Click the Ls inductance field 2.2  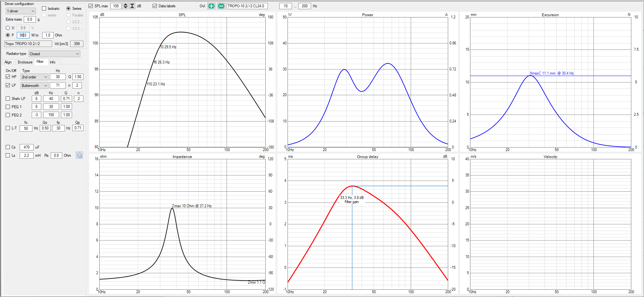pyautogui.click(x=27, y=155)
